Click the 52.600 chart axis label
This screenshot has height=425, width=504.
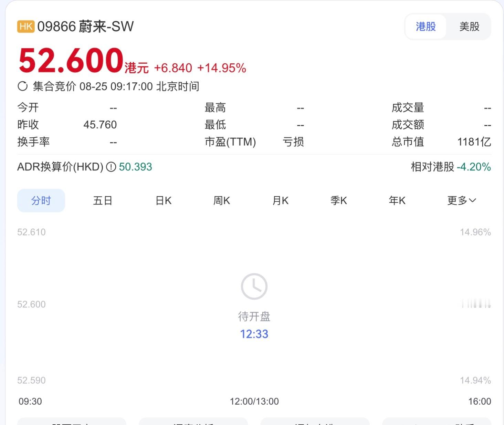coord(31,304)
